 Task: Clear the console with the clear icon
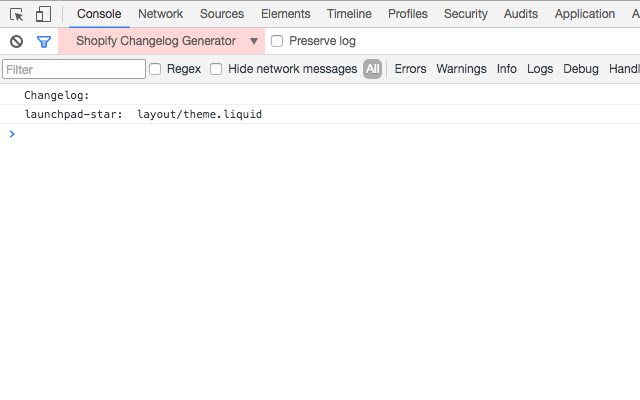pos(17,41)
